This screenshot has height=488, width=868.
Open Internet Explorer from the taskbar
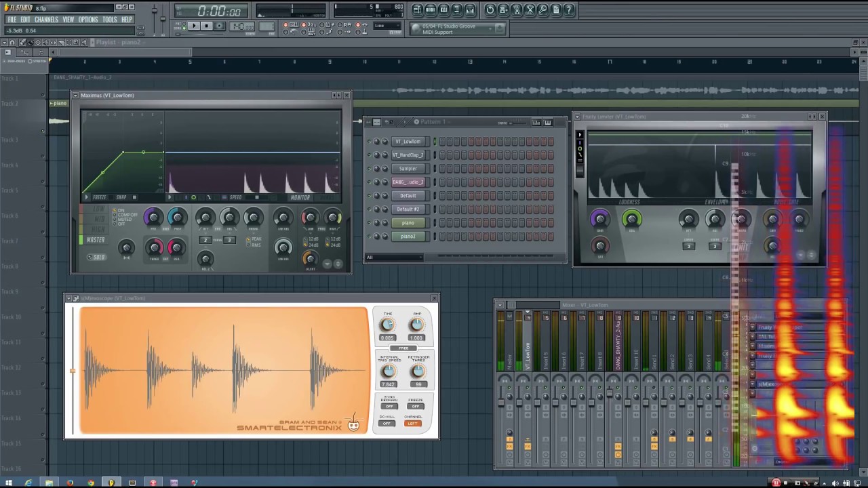(28, 483)
